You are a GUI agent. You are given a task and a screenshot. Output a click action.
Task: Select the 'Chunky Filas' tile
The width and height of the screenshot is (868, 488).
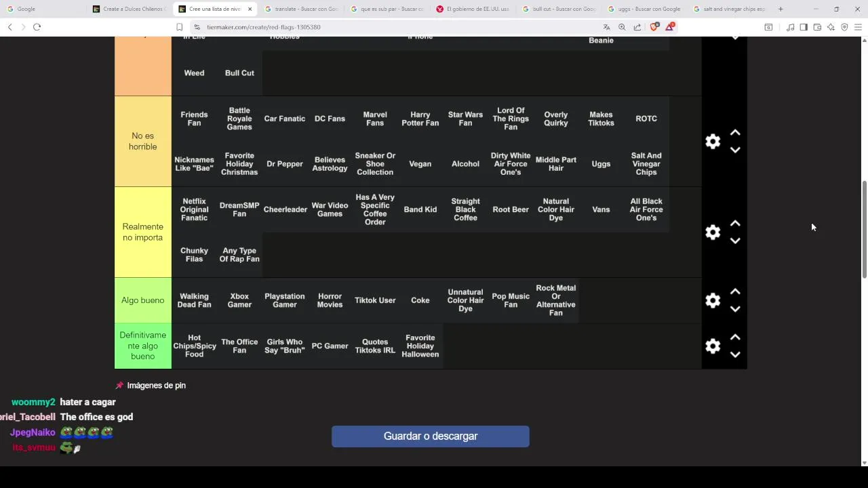194,255
